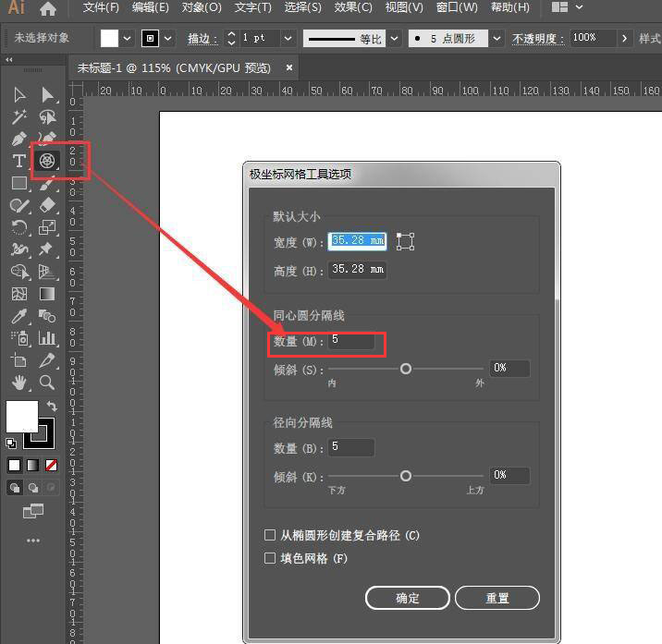The height and width of the screenshot is (644, 662).
Task: Select the Eraser tool
Action: [47, 205]
